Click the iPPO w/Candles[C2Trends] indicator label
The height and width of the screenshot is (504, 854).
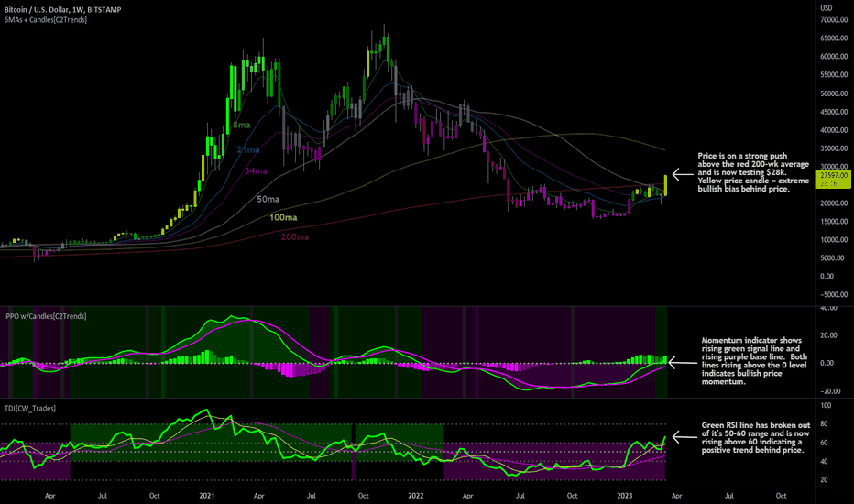[x=45, y=316]
